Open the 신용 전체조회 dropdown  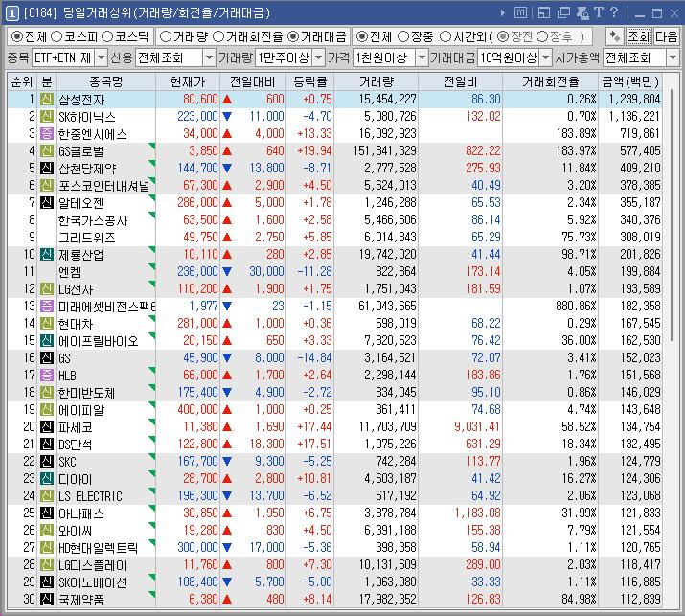click(209, 57)
